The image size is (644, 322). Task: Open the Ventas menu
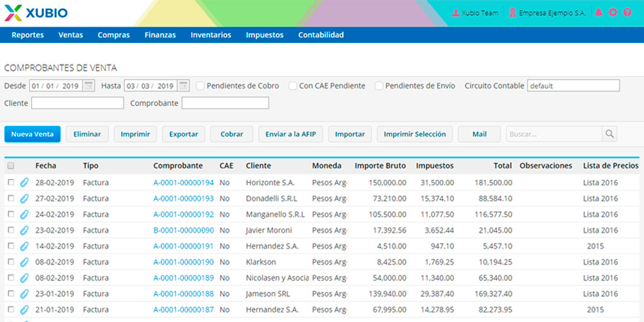pyautogui.click(x=71, y=35)
